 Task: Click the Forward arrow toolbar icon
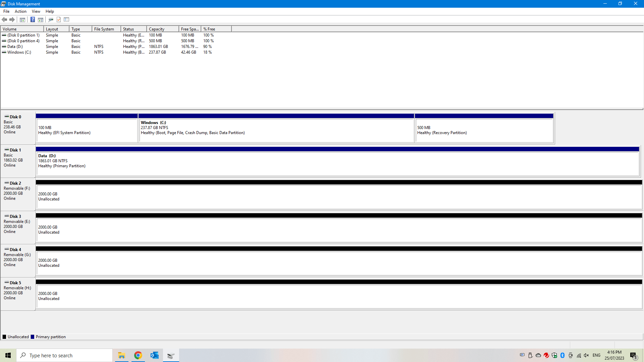click(12, 19)
